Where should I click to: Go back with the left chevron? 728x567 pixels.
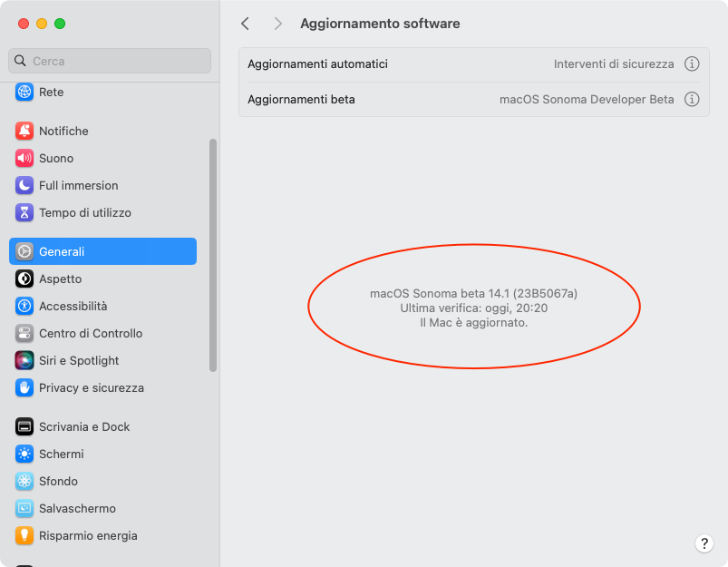245,24
